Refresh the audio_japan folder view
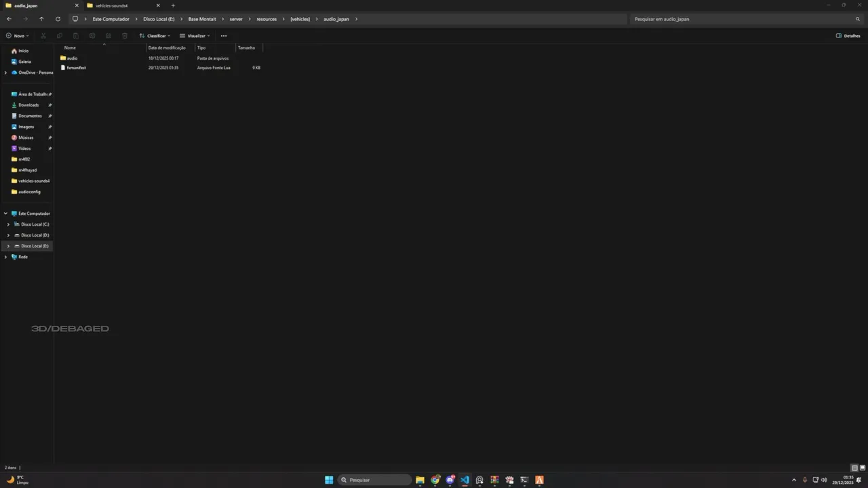 click(58, 19)
